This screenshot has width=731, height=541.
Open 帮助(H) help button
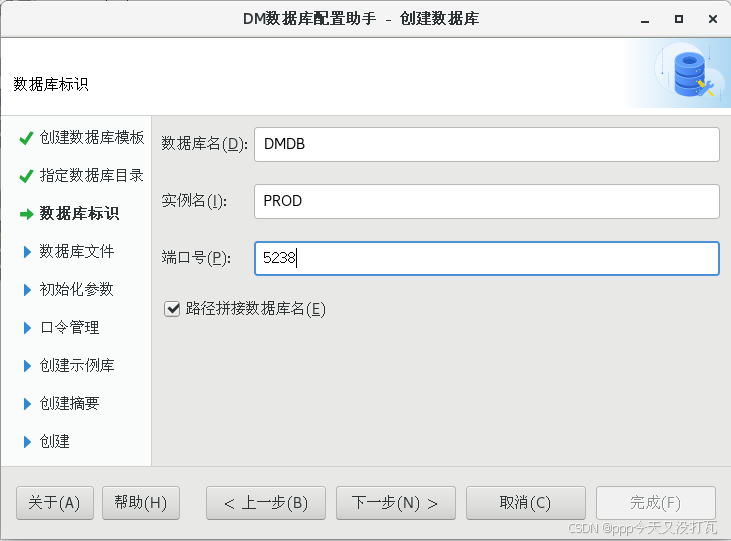[x=141, y=503]
